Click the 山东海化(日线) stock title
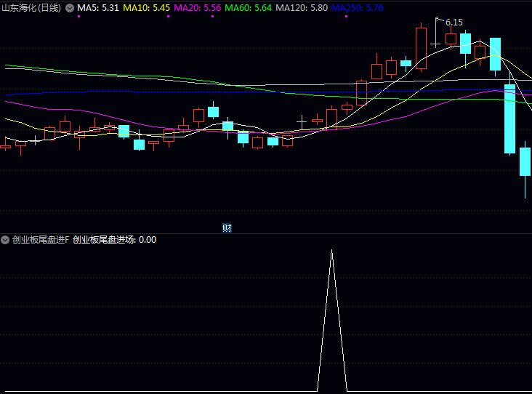 [x=31, y=8]
